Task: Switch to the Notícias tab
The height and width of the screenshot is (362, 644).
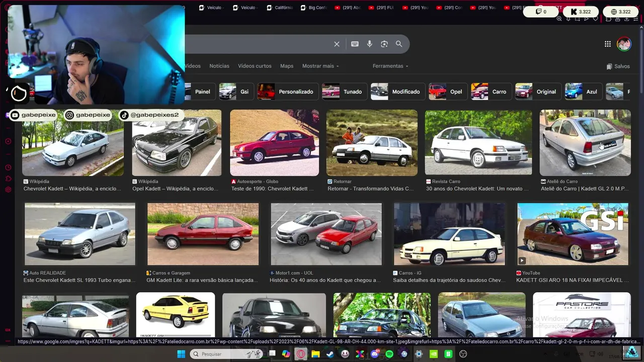Action: click(x=219, y=66)
